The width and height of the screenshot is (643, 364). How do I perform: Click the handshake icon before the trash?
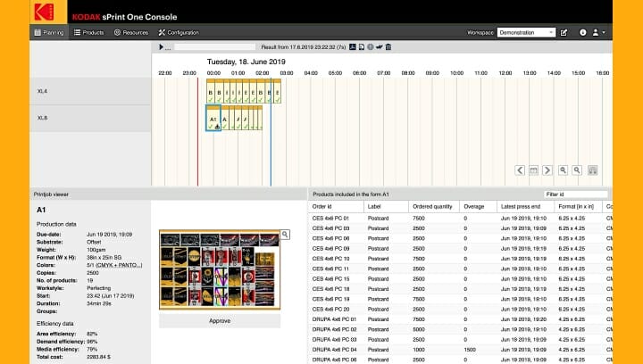point(380,47)
